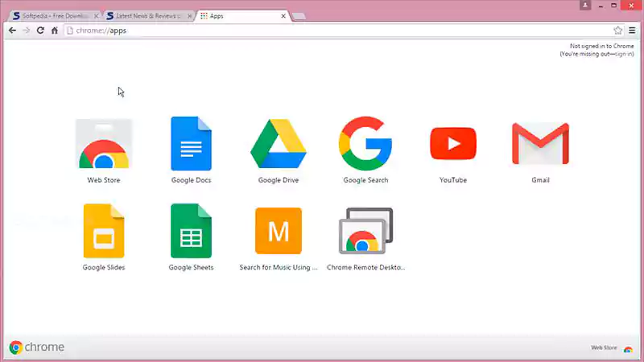
Task: Click the sign in link
Action: pos(623,54)
